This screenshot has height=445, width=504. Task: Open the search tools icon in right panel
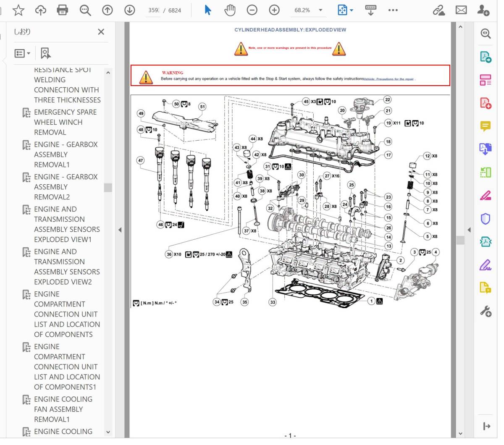pos(486,34)
